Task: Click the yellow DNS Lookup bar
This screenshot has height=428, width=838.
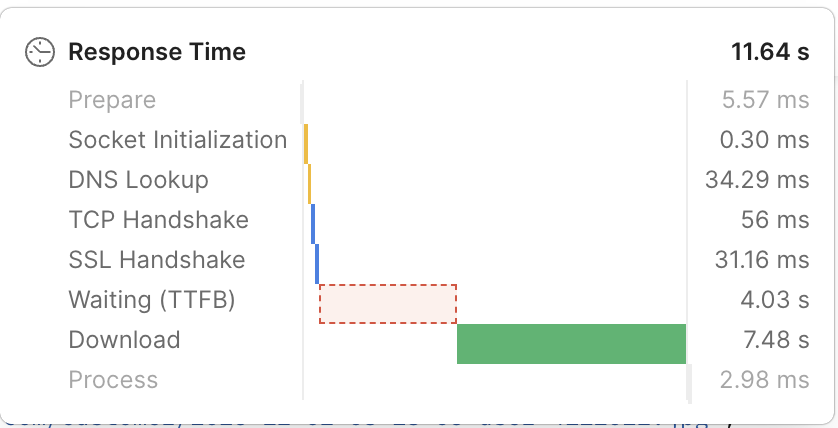Action: click(309, 184)
